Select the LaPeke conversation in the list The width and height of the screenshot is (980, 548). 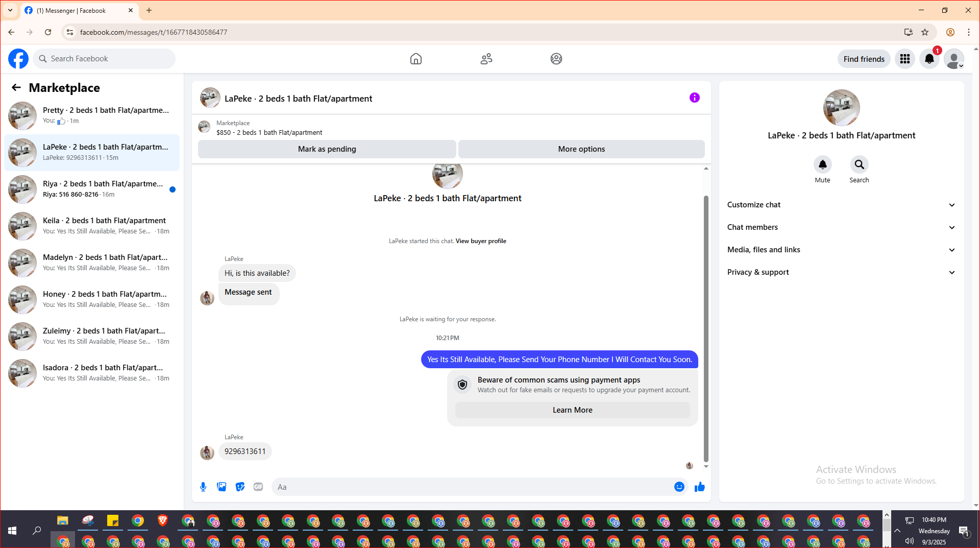(x=92, y=153)
